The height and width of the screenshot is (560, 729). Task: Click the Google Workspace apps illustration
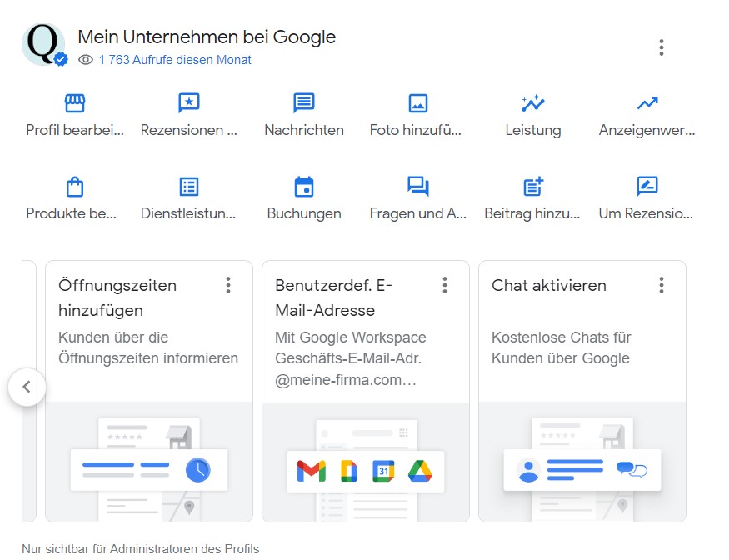click(366, 462)
